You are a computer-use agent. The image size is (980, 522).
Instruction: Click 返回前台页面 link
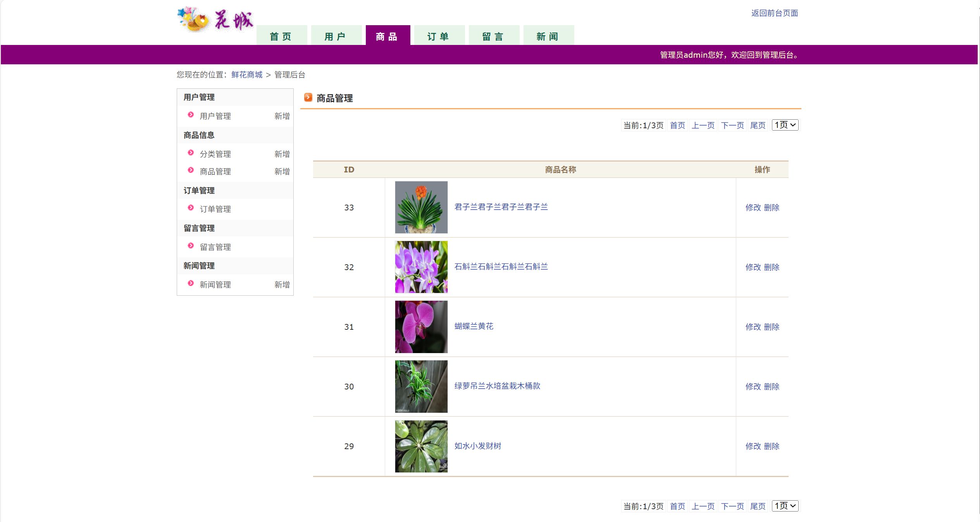(x=774, y=13)
